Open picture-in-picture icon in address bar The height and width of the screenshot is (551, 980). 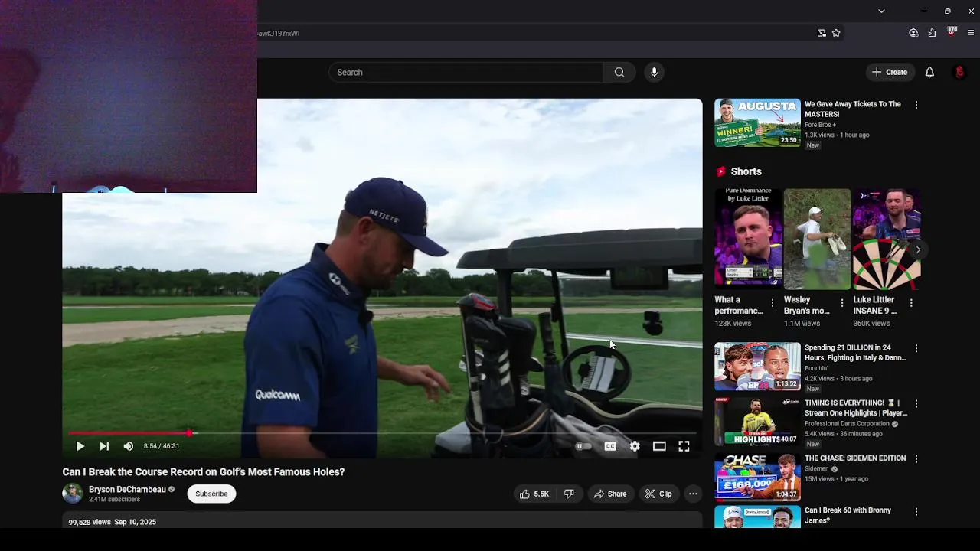[x=822, y=33]
